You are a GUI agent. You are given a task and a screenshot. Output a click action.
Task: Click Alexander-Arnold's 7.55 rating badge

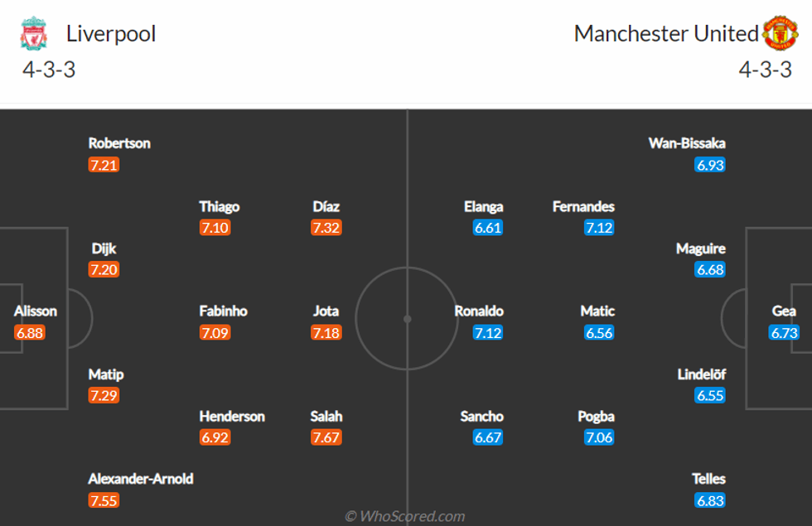coord(104,500)
